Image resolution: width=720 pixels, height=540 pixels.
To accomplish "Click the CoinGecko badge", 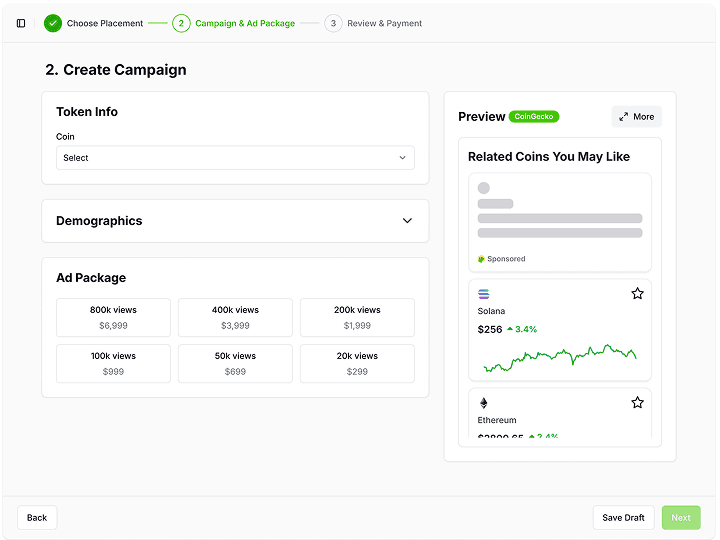I will [x=534, y=117].
